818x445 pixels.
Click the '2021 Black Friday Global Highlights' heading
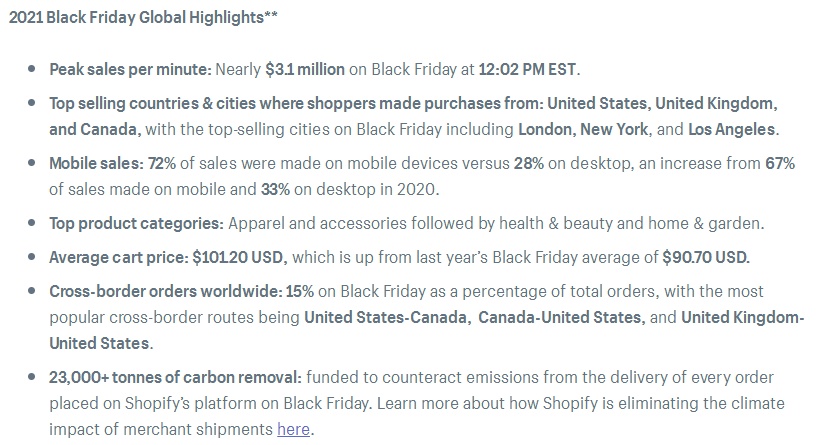click(x=143, y=17)
